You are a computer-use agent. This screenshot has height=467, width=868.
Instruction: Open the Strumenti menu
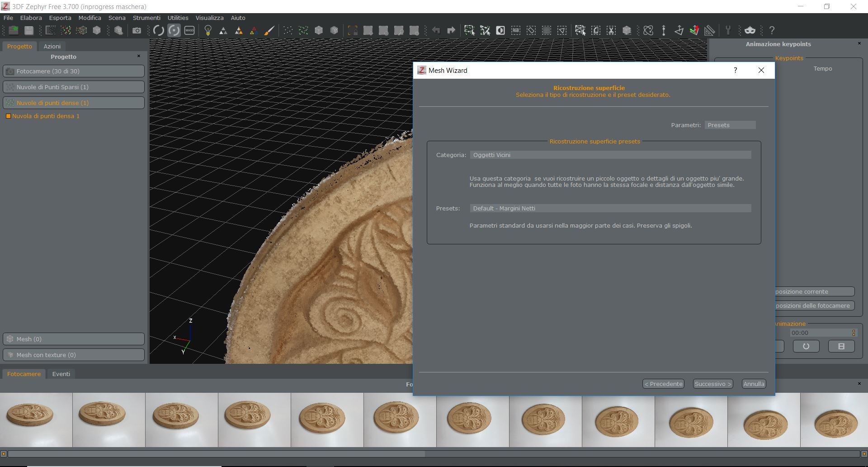[x=146, y=18]
